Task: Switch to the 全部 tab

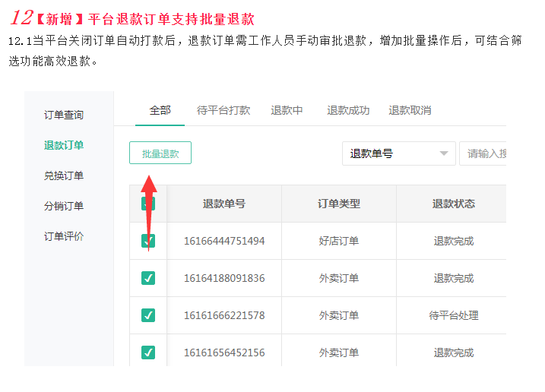Action: 160,110
